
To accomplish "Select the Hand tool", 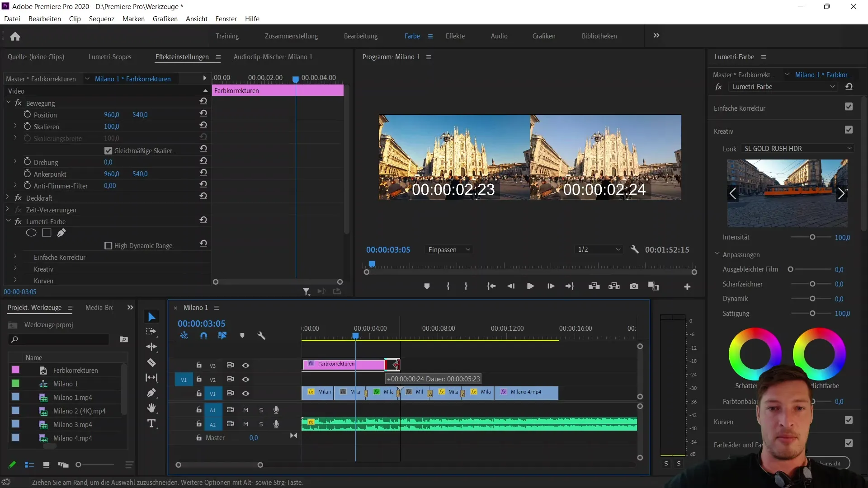I will coord(151,408).
